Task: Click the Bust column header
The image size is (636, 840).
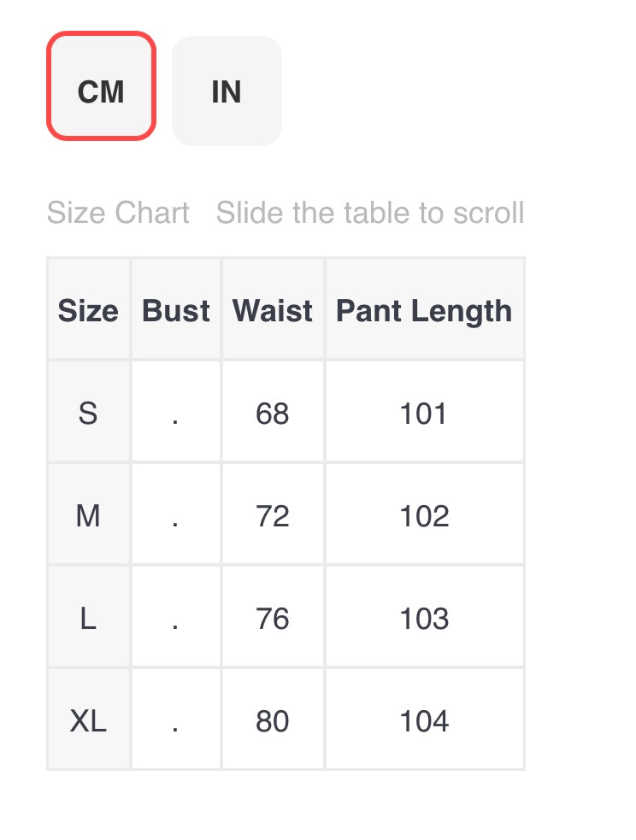Action: point(175,310)
